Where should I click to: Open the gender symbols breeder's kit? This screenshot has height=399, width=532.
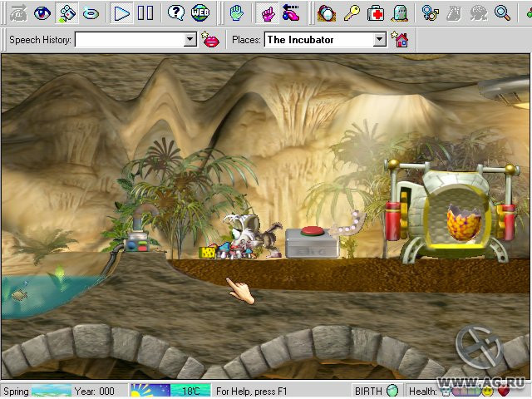coord(431,13)
